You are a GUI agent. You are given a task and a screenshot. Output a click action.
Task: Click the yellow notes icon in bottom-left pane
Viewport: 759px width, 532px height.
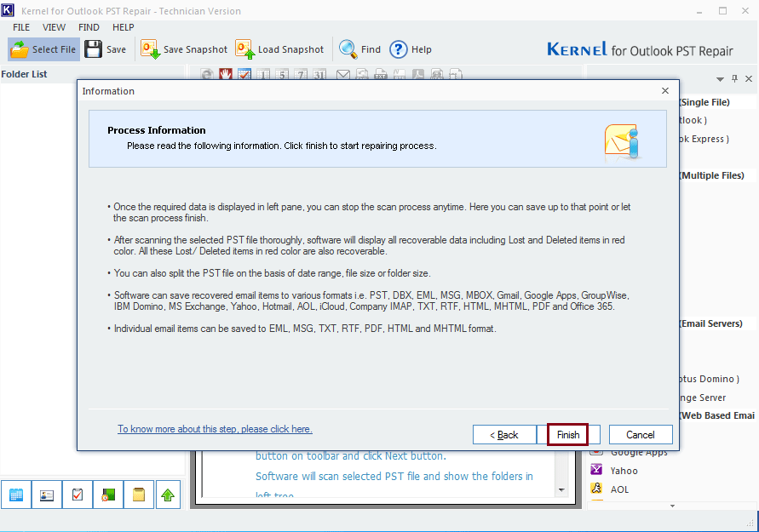139,495
